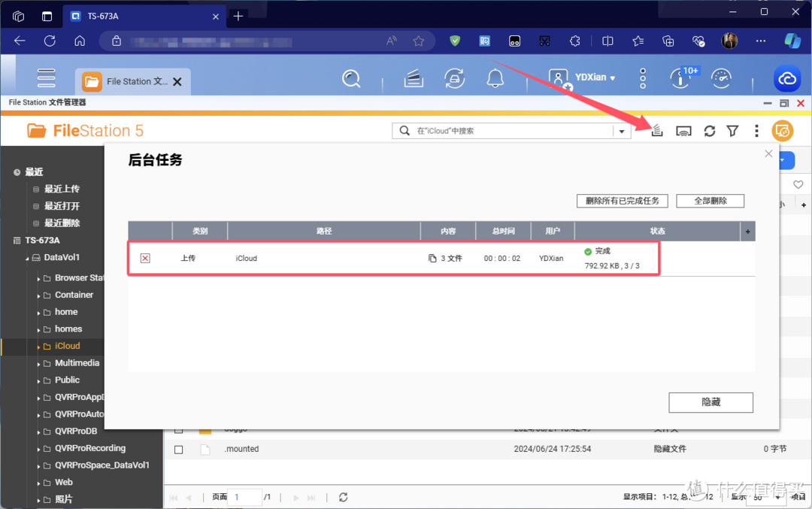Screen dimensions: 812x509
Task: Click the remote mount icon in FileStation
Action: pos(683,131)
